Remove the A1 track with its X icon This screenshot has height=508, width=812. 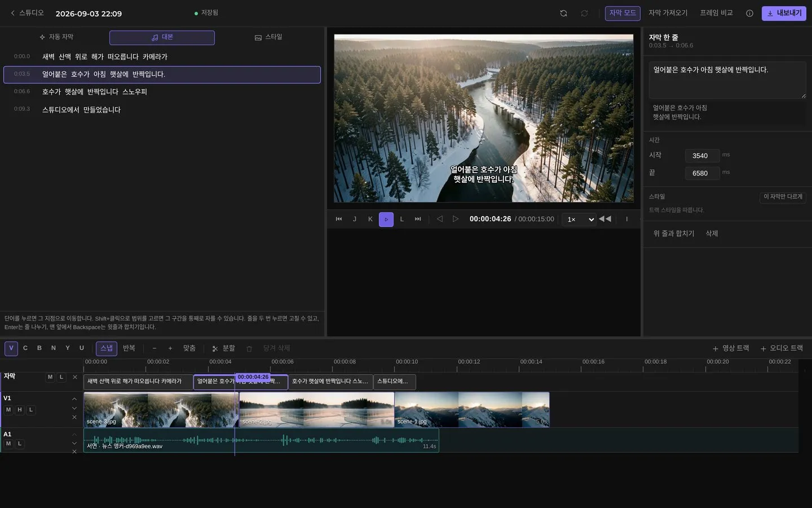[74, 452]
